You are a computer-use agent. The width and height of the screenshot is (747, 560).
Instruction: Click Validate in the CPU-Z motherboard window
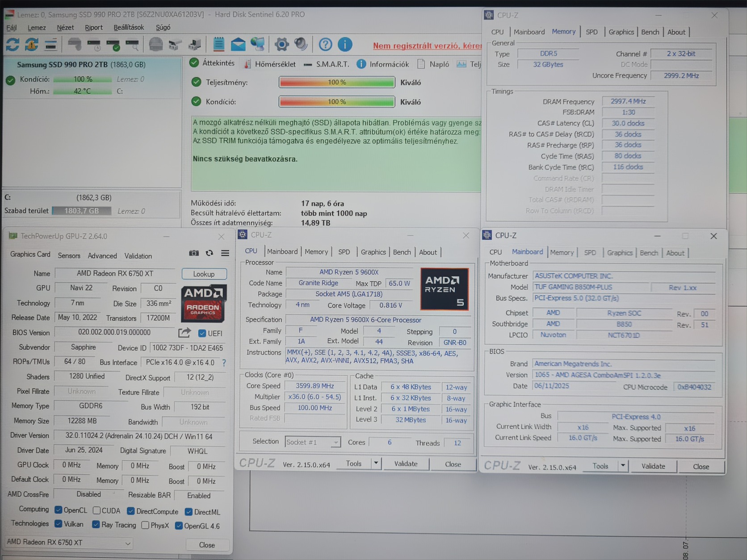[653, 466]
